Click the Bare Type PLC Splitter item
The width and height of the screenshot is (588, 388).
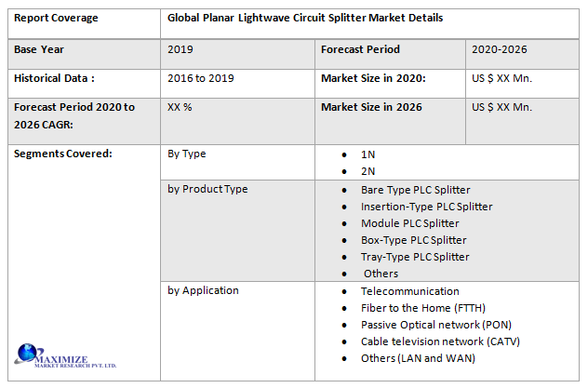[416, 190]
